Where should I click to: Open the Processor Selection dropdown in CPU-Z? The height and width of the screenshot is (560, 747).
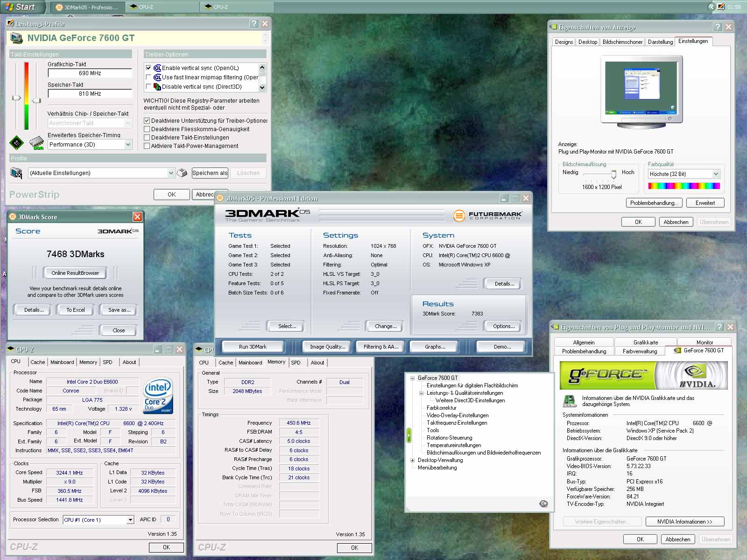tap(130, 520)
